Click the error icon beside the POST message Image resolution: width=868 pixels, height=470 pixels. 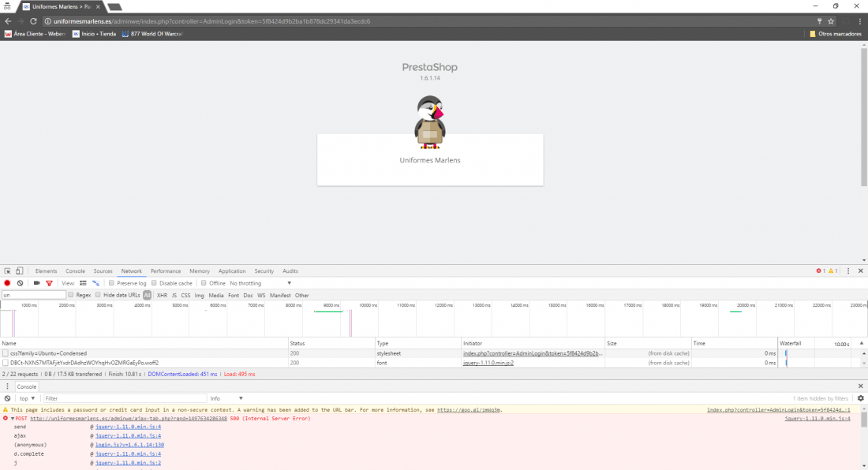6,419
